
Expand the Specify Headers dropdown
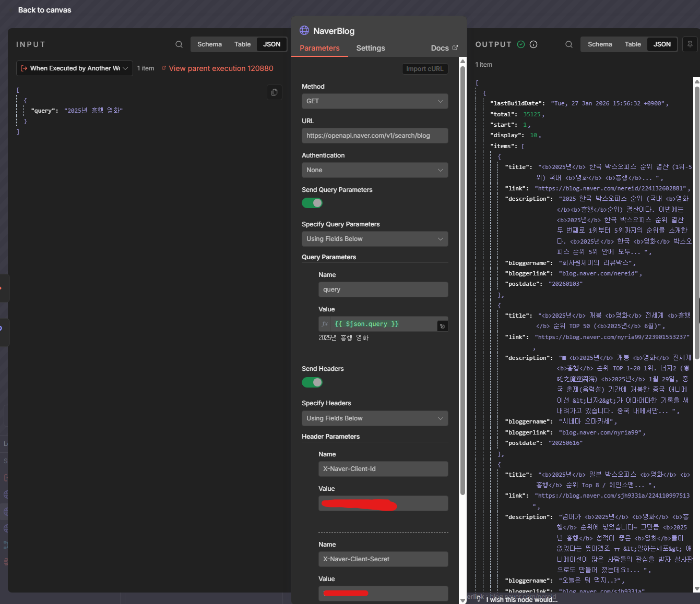[374, 418]
